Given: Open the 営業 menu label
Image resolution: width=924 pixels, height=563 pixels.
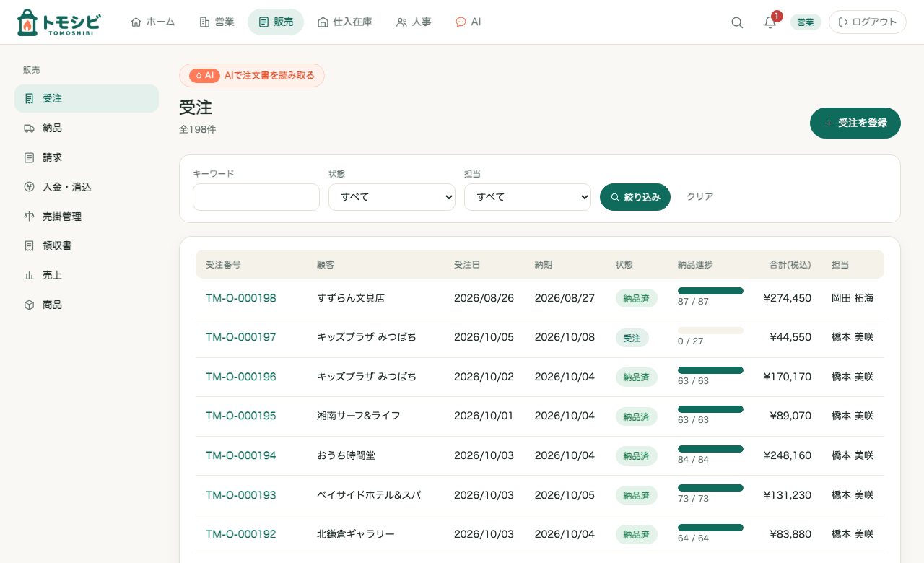Looking at the screenshot, I should (x=225, y=22).
